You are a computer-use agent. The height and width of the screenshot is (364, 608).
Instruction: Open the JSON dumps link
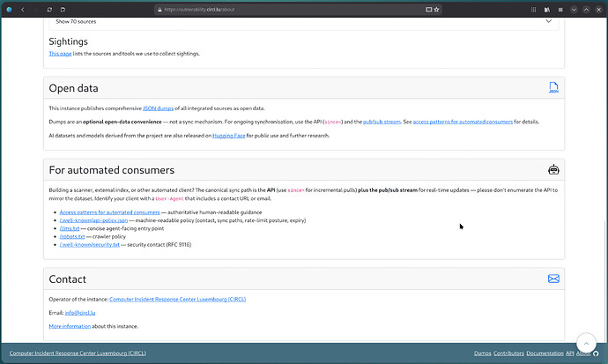tap(159, 108)
